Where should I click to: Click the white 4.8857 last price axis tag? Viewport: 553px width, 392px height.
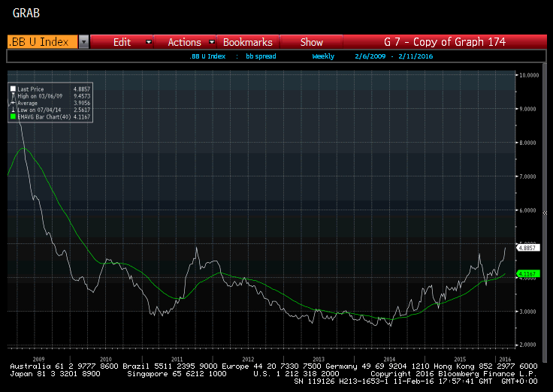(526, 247)
